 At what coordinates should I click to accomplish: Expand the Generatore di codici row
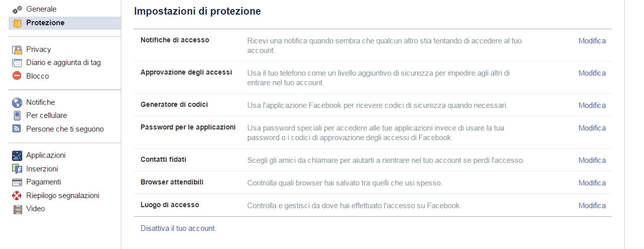click(373, 105)
